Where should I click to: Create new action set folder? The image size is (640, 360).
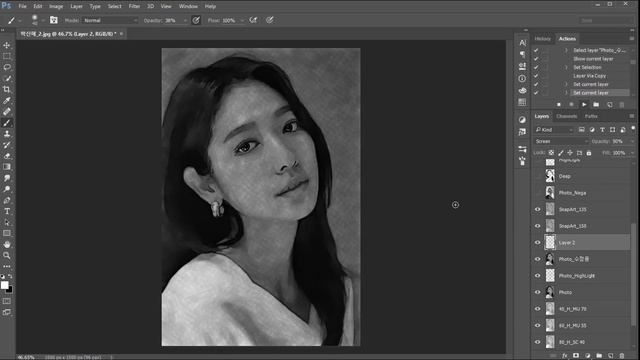pyautogui.click(x=596, y=104)
